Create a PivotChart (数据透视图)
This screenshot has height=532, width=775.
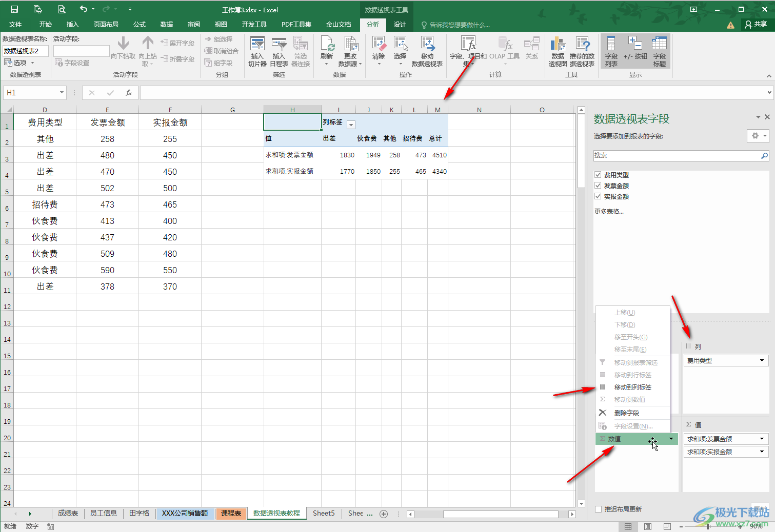click(x=558, y=51)
